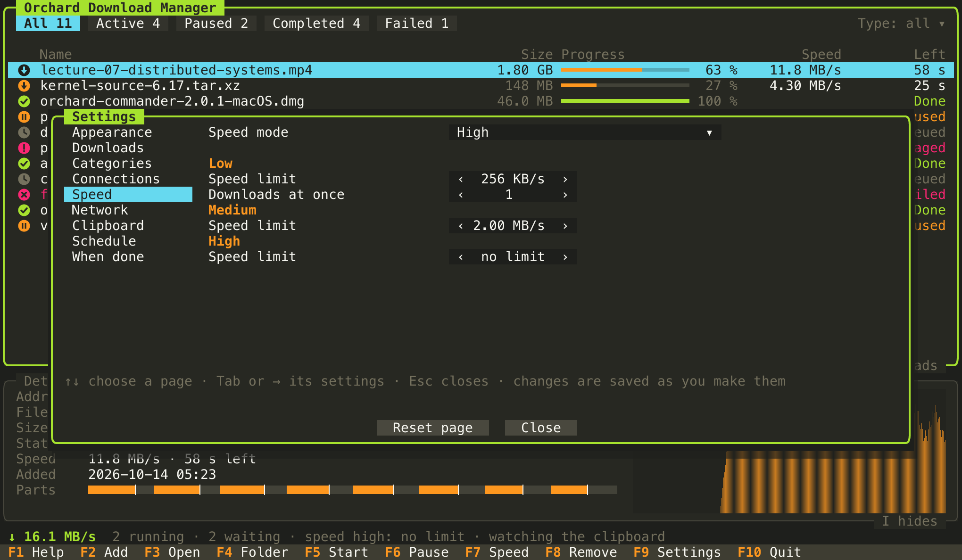Click the progress bar of kernel-source-6.17.tar.xz
This screenshot has height=560, width=962.
[x=625, y=86]
